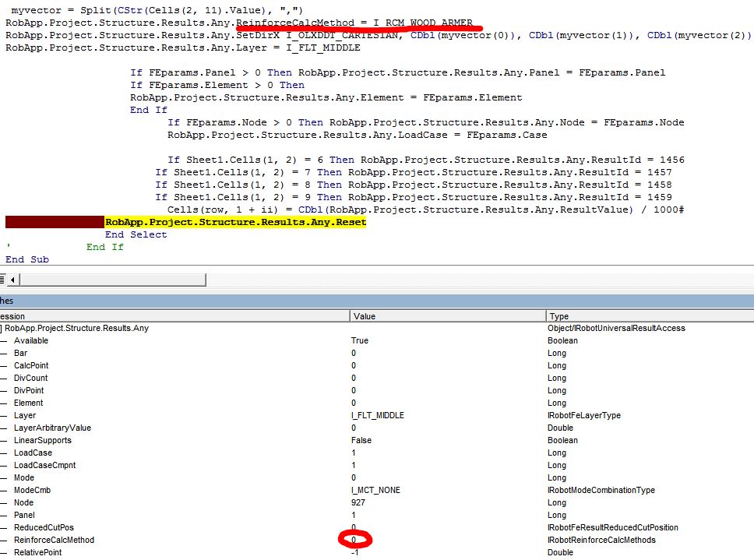Select the LoadCase watch row
The height and width of the screenshot is (560, 754).
pyautogui.click(x=377, y=453)
